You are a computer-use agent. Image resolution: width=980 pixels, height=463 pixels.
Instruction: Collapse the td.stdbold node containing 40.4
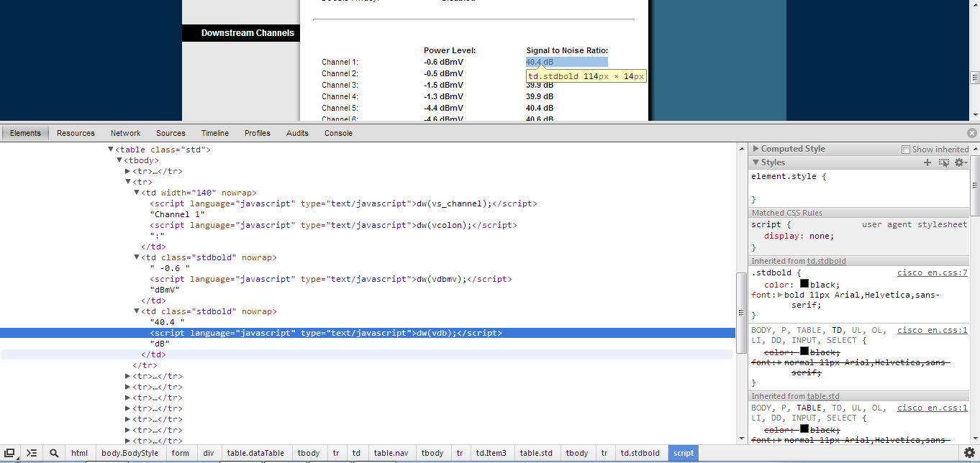137,311
